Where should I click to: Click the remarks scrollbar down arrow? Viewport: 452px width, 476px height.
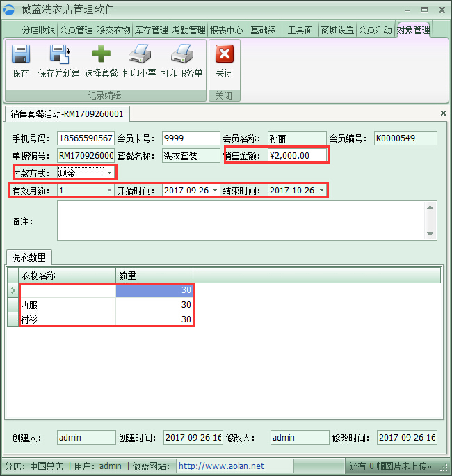coord(430,234)
